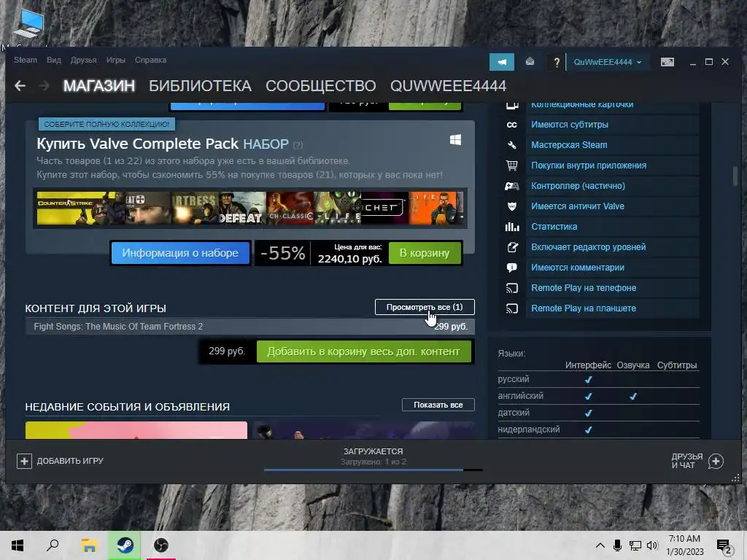Click the plus icon beside Add Game
Screen dimensions: 747x560
point(24,461)
